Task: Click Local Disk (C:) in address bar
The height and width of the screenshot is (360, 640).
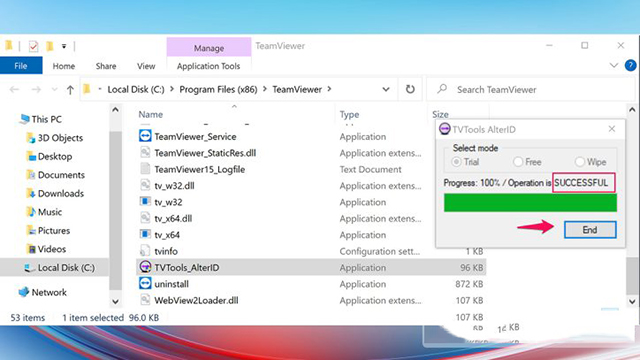Action: tap(136, 89)
